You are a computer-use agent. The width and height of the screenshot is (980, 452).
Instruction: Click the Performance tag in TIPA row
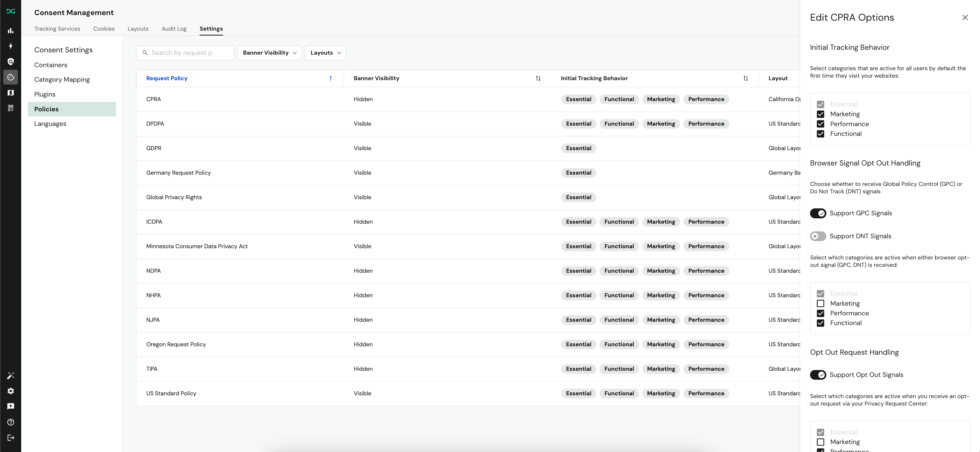tap(706, 369)
